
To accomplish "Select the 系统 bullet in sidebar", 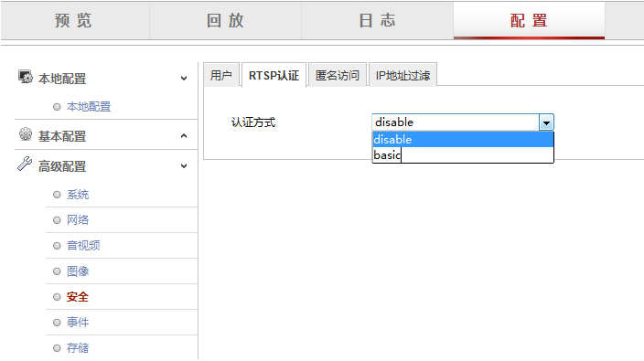I will [x=57, y=195].
